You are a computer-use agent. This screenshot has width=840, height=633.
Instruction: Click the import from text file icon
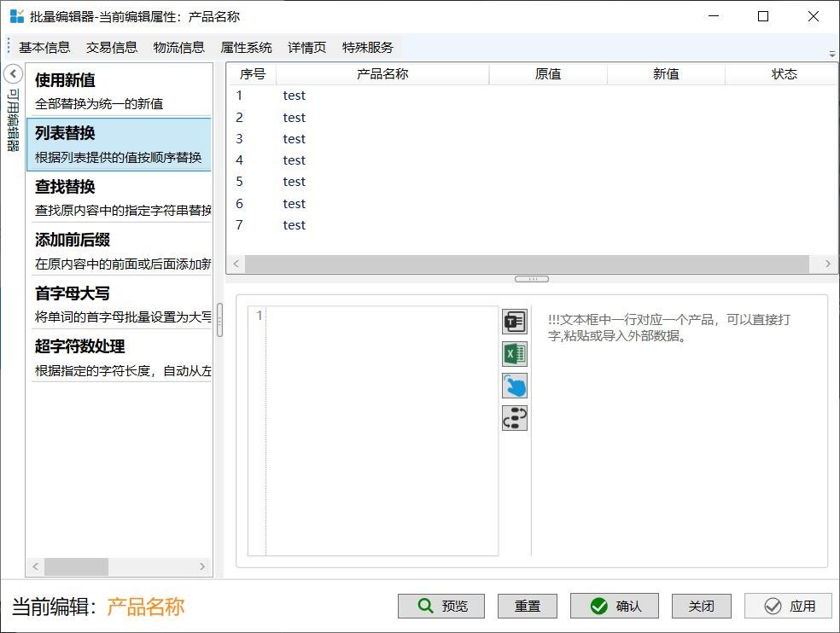point(515,322)
